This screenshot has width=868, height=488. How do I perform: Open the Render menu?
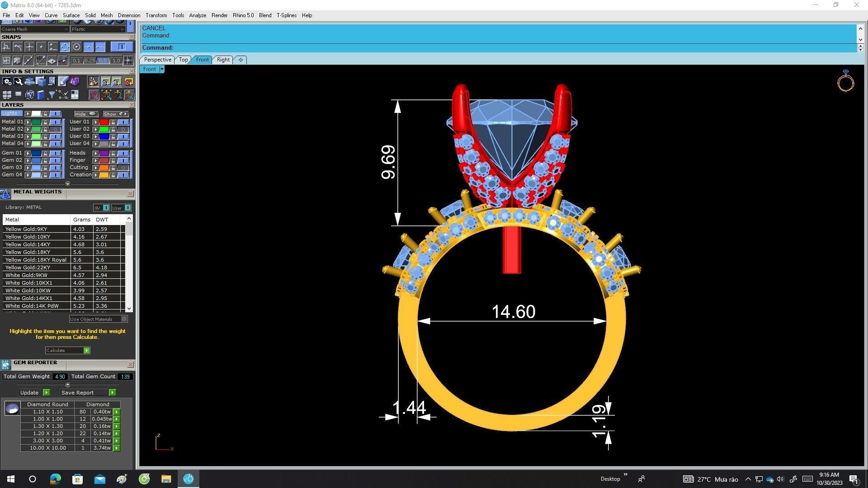219,15
